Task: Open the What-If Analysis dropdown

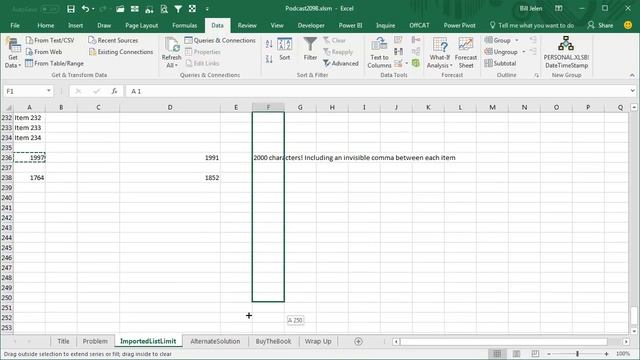Action: pyautogui.click(x=440, y=52)
